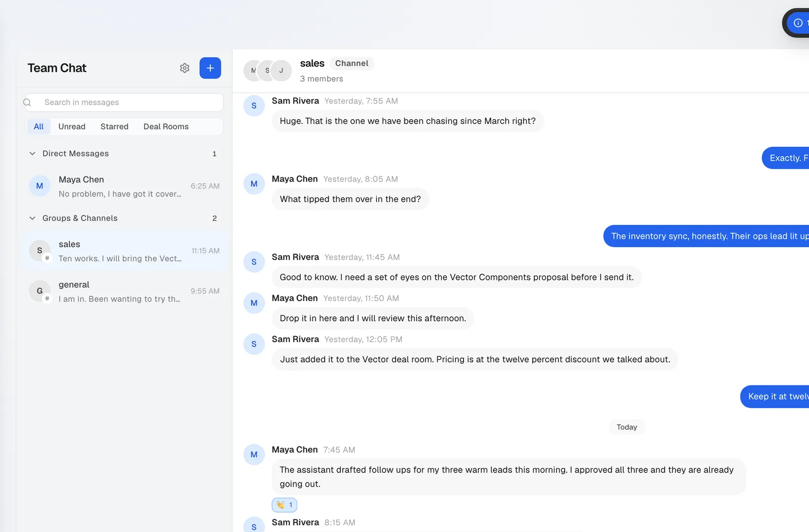The height and width of the screenshot is (532, 809).
Task: Click Sam Rivera avatar at 11:45 AM message
Action: coord(254,262)
